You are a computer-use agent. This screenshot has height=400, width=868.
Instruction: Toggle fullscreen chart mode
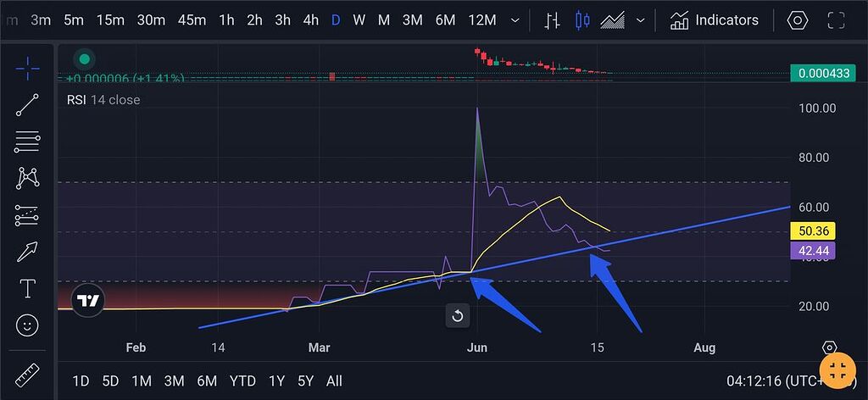tap(836, 20)
